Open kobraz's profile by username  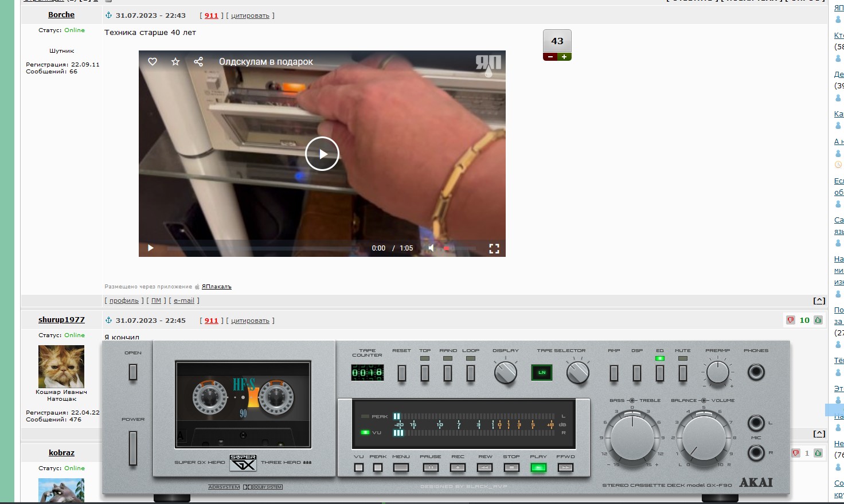pos(61,452)
